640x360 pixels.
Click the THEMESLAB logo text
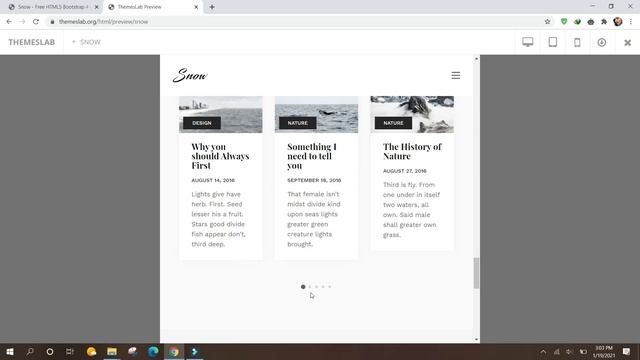click(31, 42)
